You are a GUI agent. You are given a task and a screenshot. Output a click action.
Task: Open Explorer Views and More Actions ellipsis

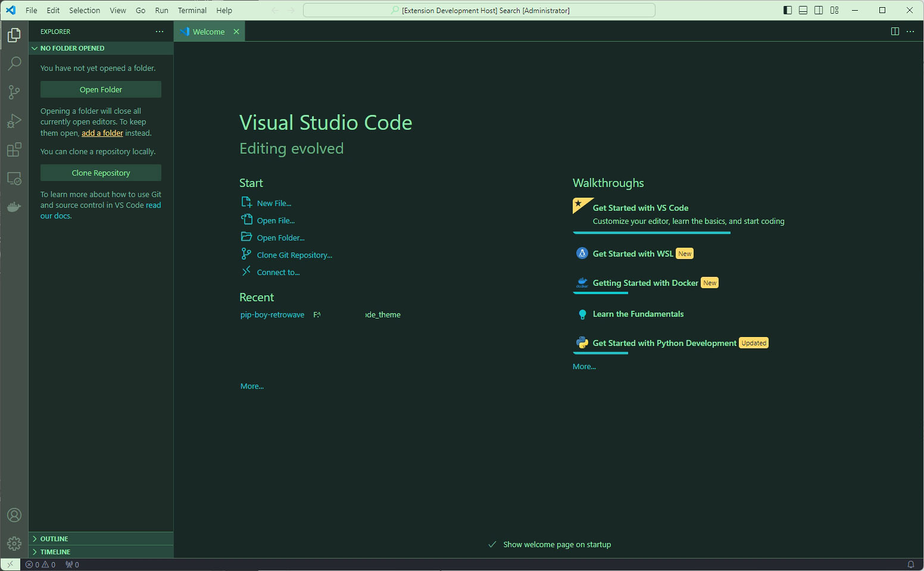point(160,32)
